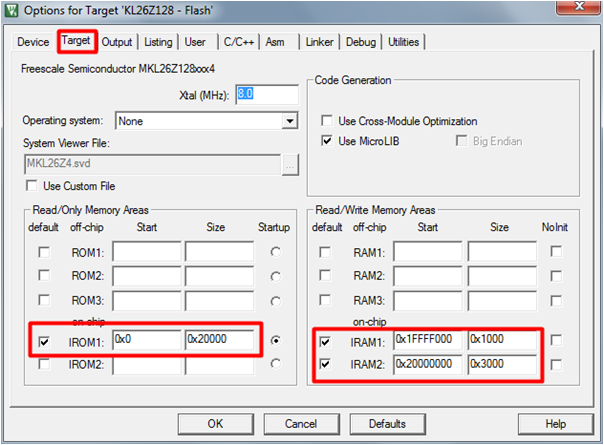The height and width of the screenshot is (445, 604).
Task: Check the ROM2 default checkbox
Action: click(44, 275)
